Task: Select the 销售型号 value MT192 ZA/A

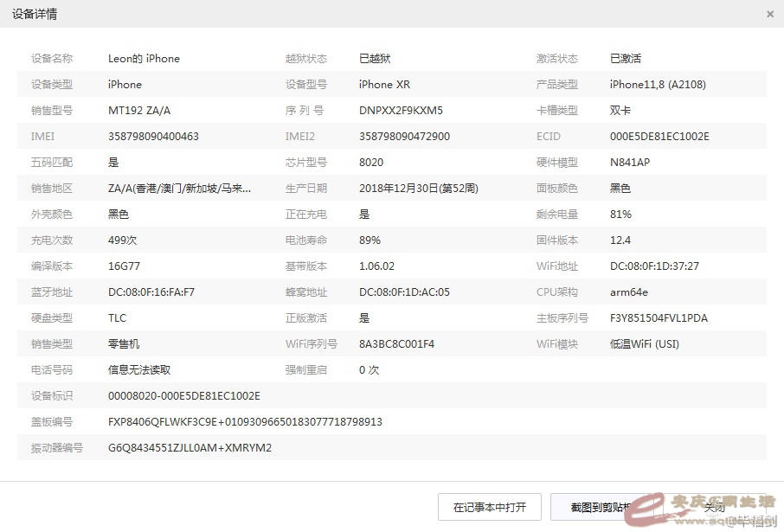Action: [x=139, y=111]
